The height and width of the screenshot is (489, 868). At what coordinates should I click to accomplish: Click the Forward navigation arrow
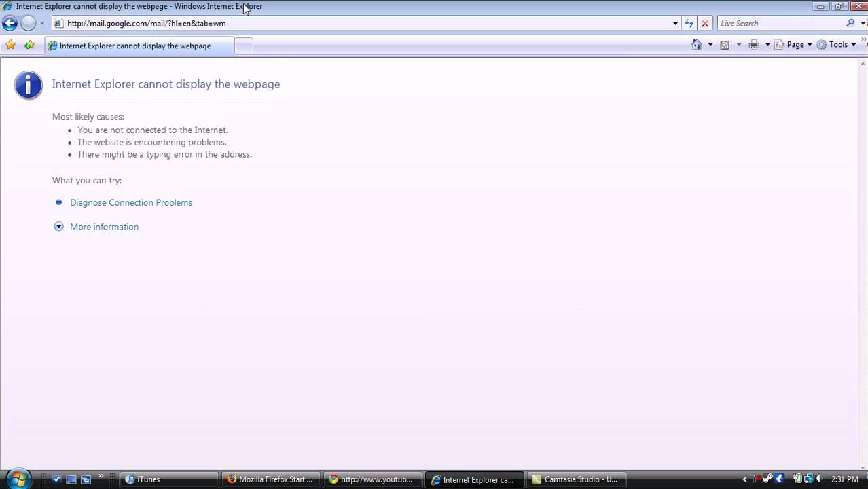28,23
